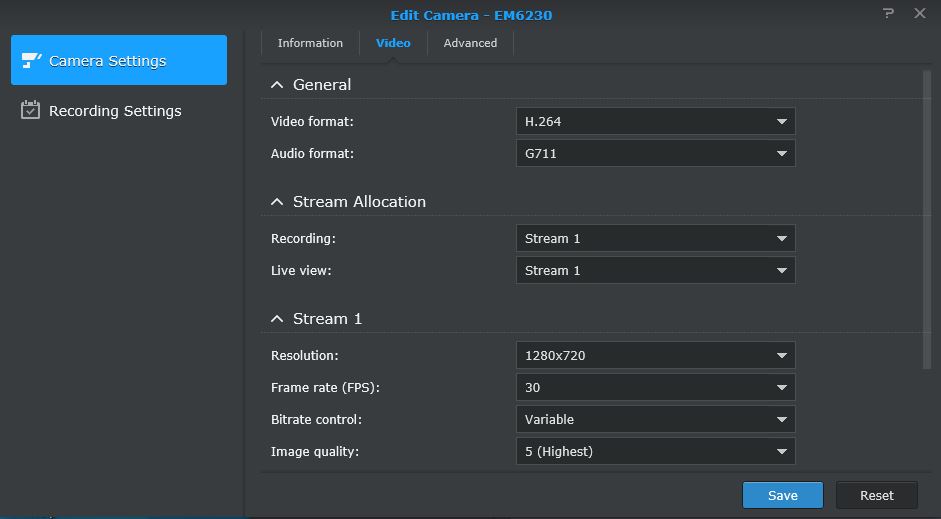This screenshot has width=941, height=519.
Task: Open the Live view stream dropdown
Action: click(655, 270)
